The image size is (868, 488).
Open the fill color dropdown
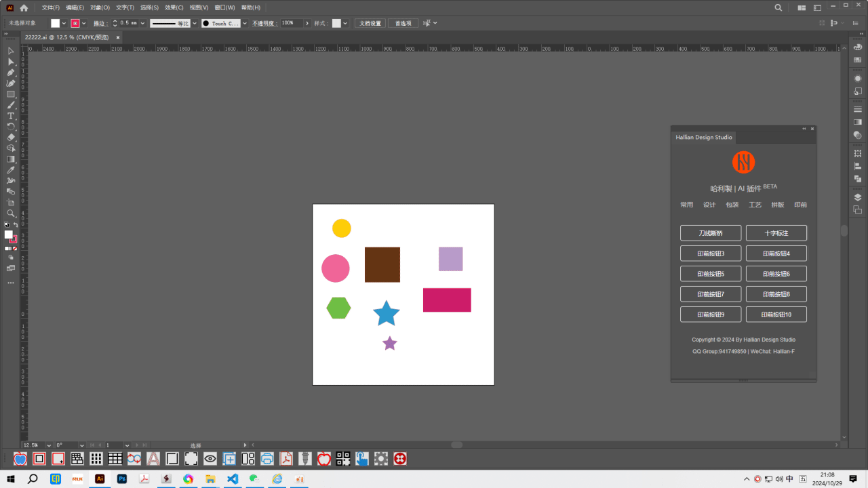[x=64, y=23]
